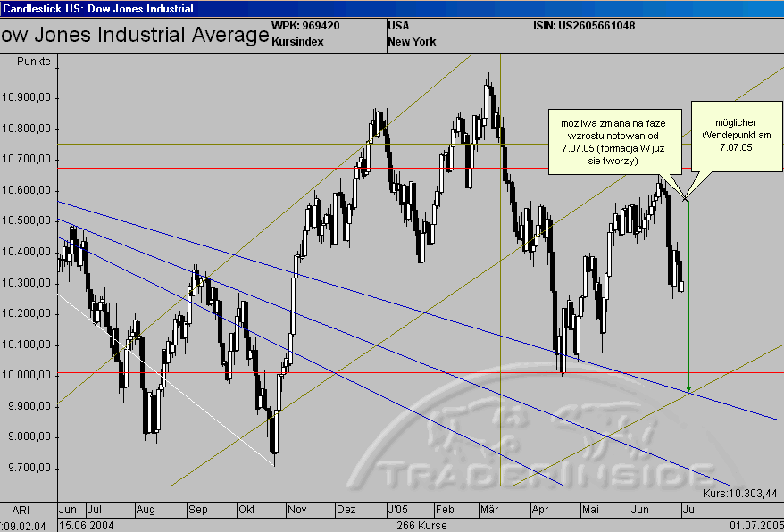The image size is (784, 532).
Task: Click the 'Mär' month marker
Action: point(488,510)
